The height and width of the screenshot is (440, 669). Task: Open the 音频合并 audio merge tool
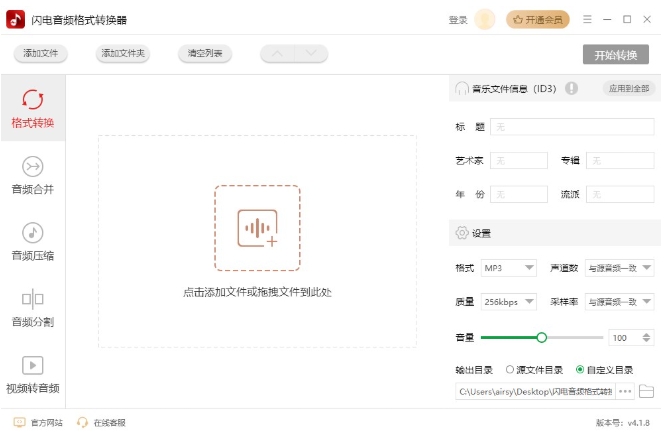point(33,174)
